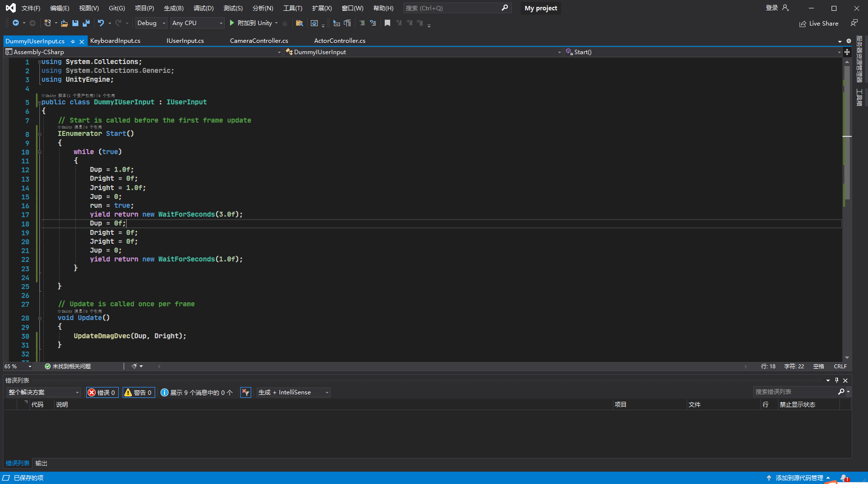Click the Undo arrow icon
This screenshot has width=868, height=484.
(100, 23)
